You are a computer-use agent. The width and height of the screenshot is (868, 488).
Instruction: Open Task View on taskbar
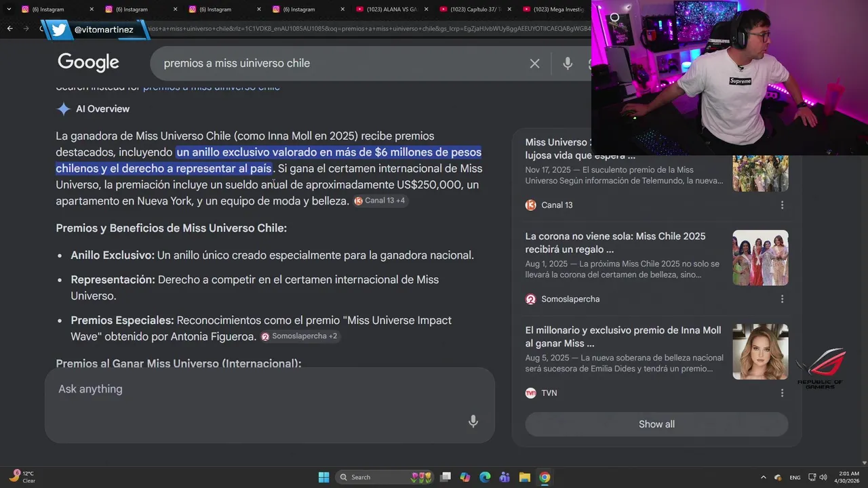446,477
